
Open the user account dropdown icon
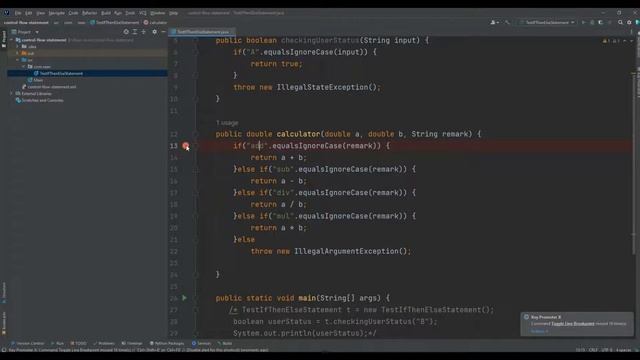pyautogui.click(x=495, y=22)
